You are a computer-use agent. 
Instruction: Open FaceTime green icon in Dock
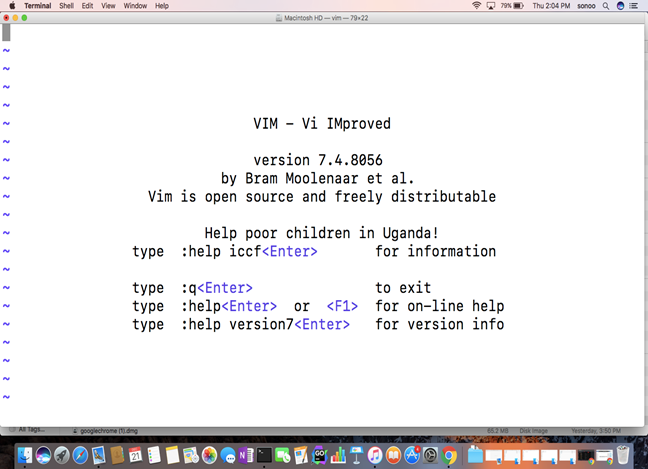pyautogui.click(x=283, y=455)
